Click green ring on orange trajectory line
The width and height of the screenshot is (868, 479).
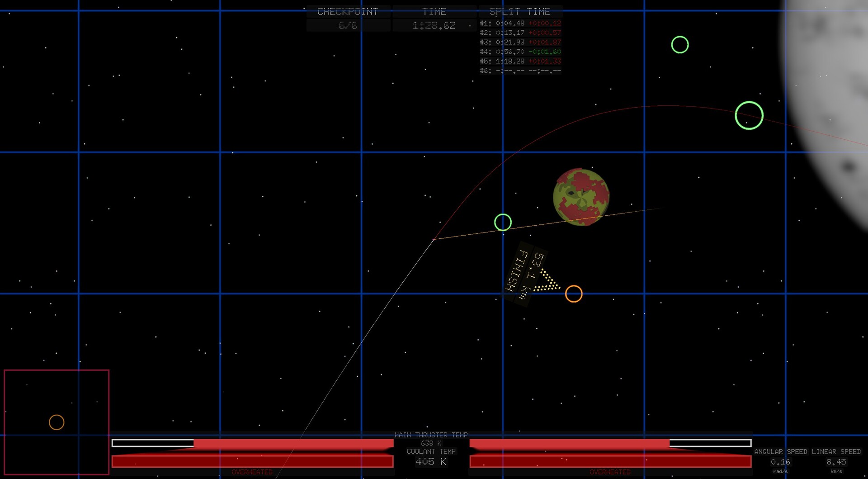[503, 223]
